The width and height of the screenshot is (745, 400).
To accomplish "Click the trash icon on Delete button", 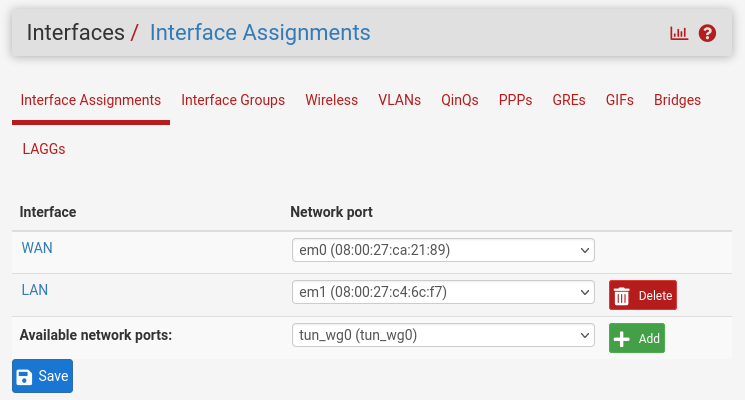I will 621,296.
